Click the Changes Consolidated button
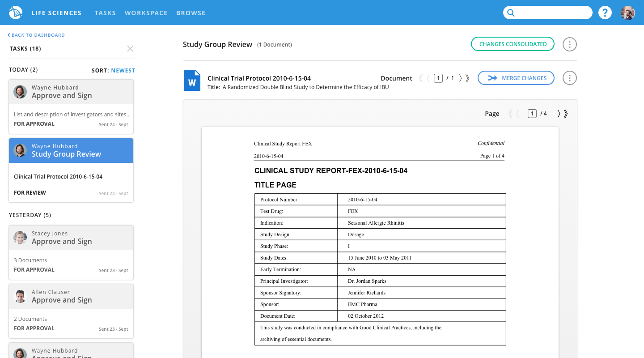This screenshot has width=644, height=358. click(x=513, y=44)
